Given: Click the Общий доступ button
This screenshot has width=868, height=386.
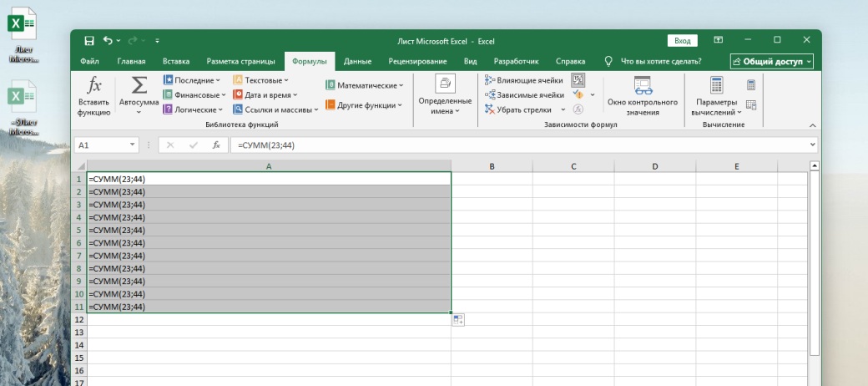Looking at the screenshot, I should point(770,62).
